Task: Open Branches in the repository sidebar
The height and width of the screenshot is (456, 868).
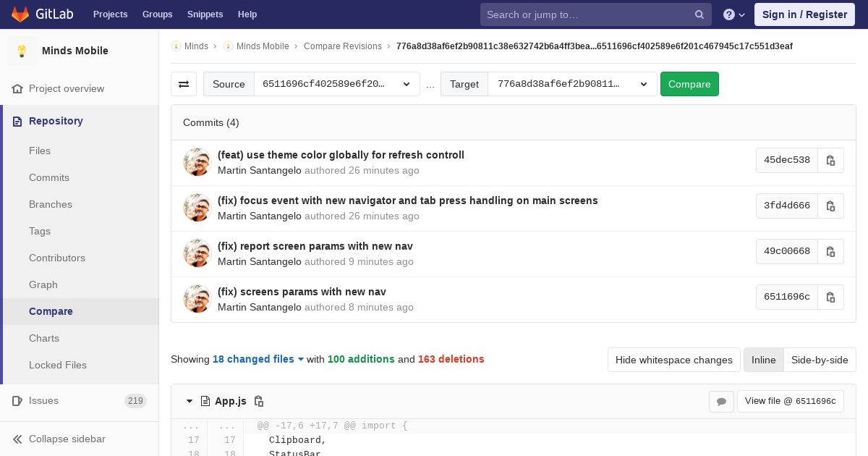Action: (51, 204)
